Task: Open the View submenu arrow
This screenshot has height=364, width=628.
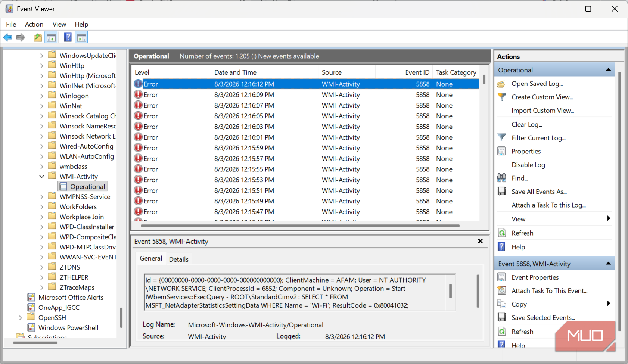Action: point(609,218)
